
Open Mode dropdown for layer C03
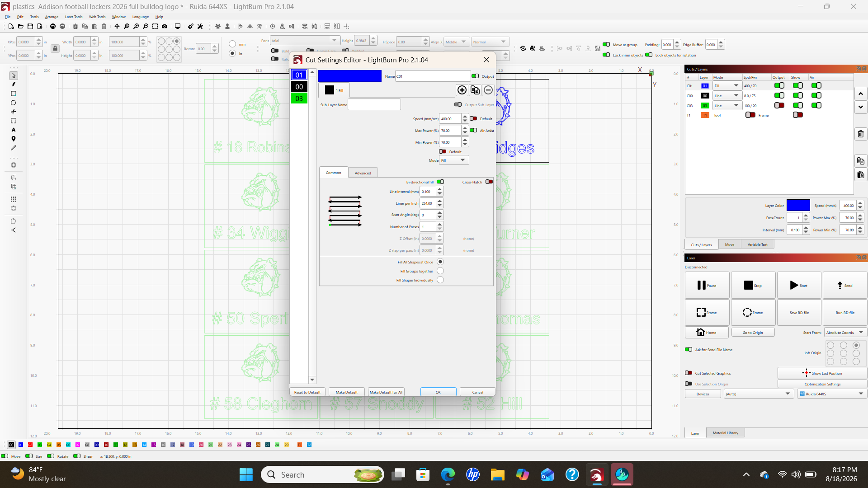(727, 105)
